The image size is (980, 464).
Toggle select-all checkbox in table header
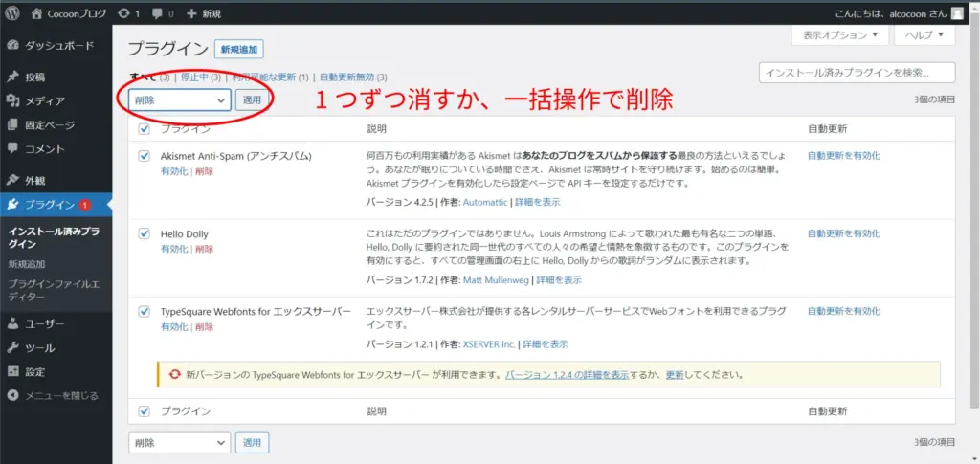(x=145, y=129)
